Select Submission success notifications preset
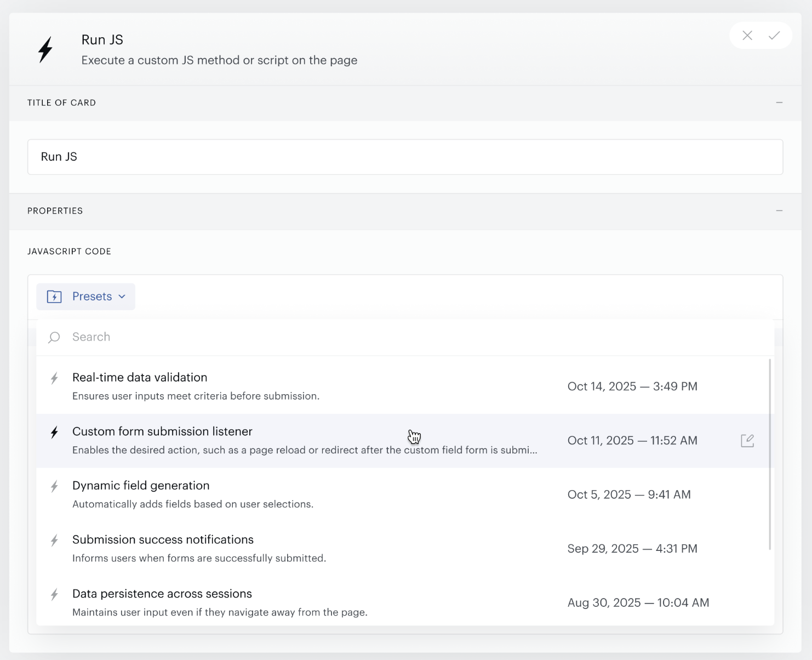This screenshot has height=660, width=812. (x=403, y=549)
